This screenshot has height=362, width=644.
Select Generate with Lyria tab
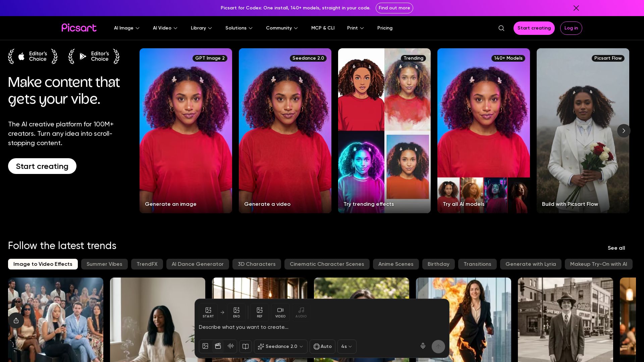click(531, 264)
